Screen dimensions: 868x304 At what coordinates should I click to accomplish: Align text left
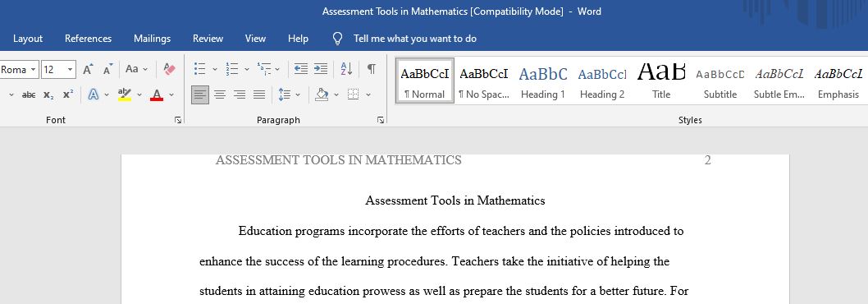pos(200,94)
